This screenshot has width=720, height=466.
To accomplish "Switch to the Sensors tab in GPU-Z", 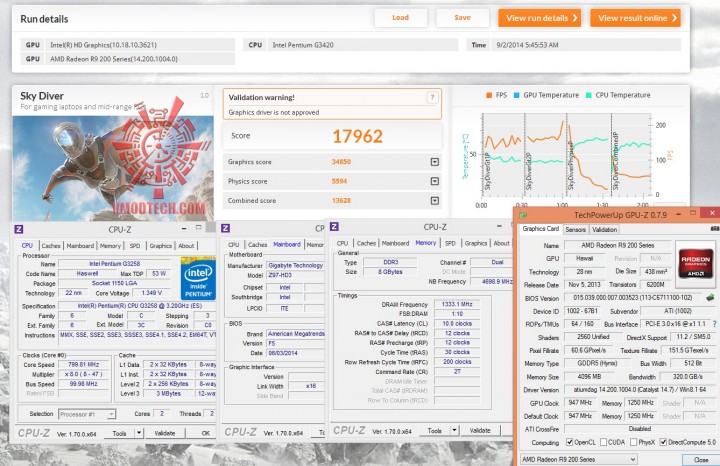I will point(575,230).
